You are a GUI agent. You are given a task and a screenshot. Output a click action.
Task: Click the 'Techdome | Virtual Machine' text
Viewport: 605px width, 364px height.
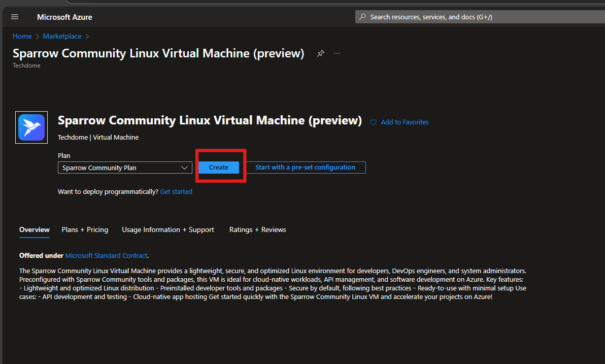(98, 138)
